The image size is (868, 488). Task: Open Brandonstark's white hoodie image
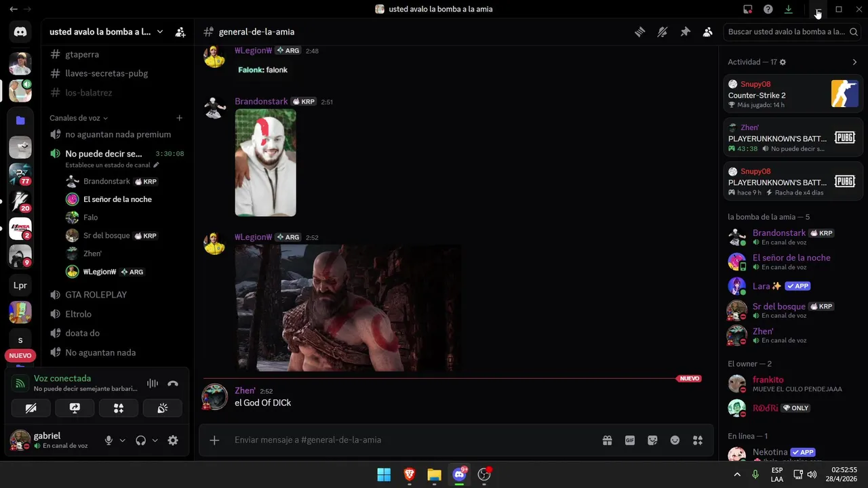[x=265, y=163]
